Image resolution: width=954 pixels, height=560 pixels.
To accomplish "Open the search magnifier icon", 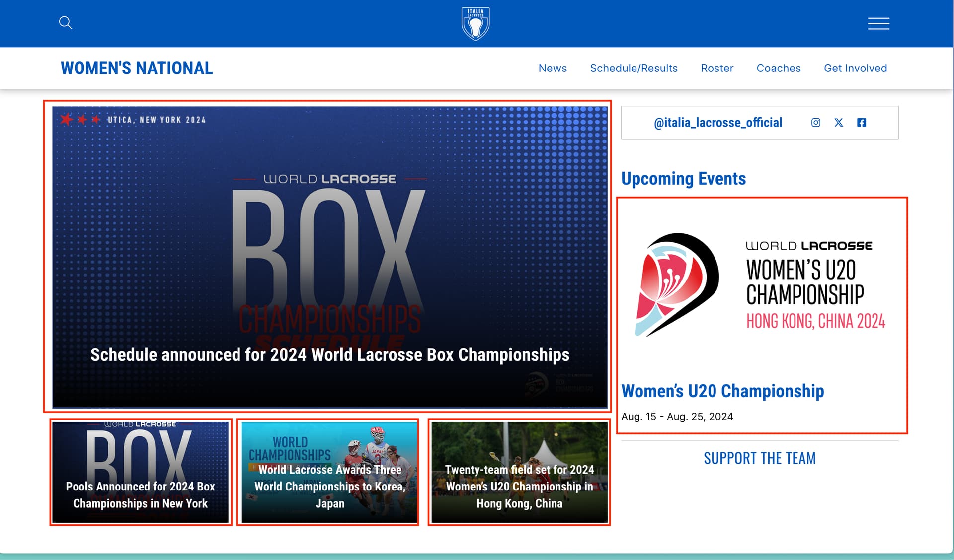I will (66, 23).
